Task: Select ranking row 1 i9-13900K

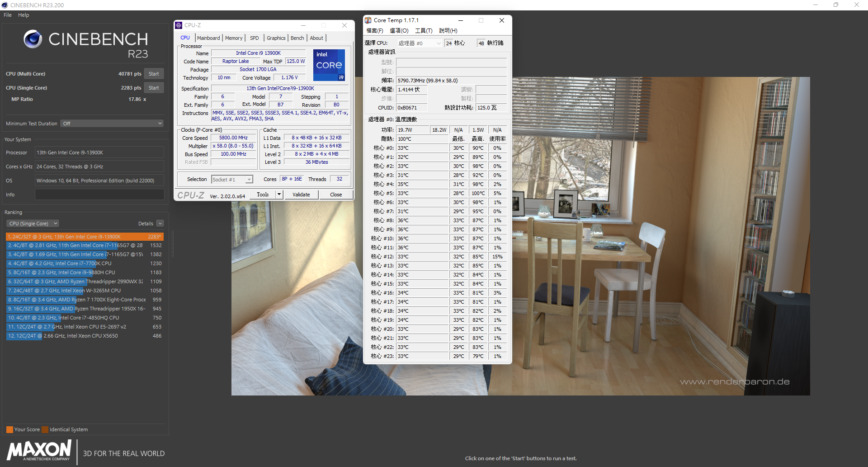Action: coord(85,237)
